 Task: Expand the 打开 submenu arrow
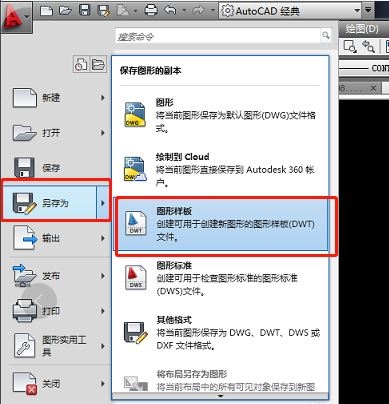pos(103,133)
